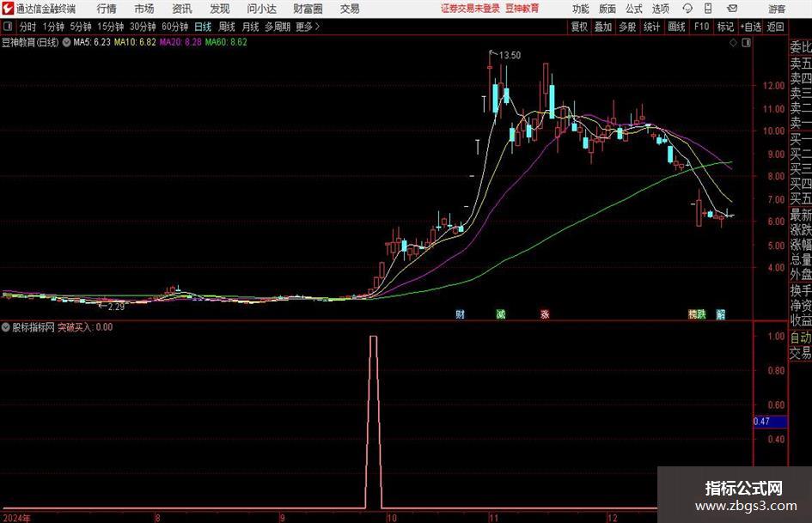Click the 返回 back button
Screen dimensions: 812x523
coord(775,27)
